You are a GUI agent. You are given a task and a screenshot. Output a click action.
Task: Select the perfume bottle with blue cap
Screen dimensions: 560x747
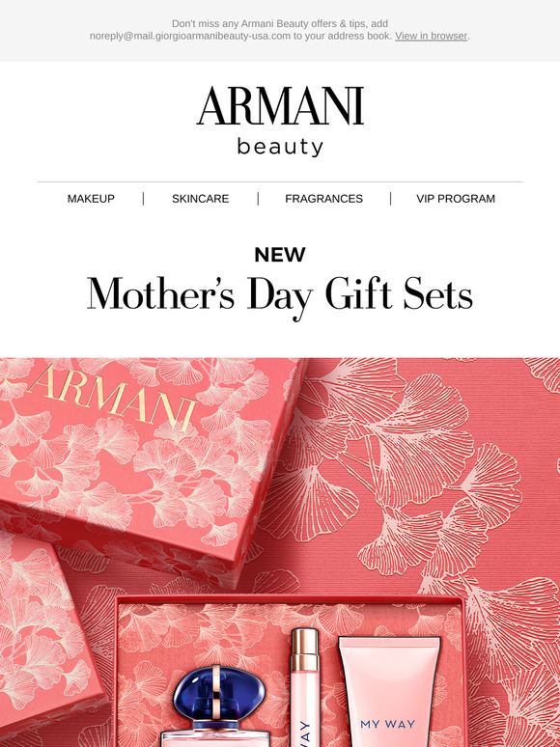pyautogui.click(x=216, y=706)
